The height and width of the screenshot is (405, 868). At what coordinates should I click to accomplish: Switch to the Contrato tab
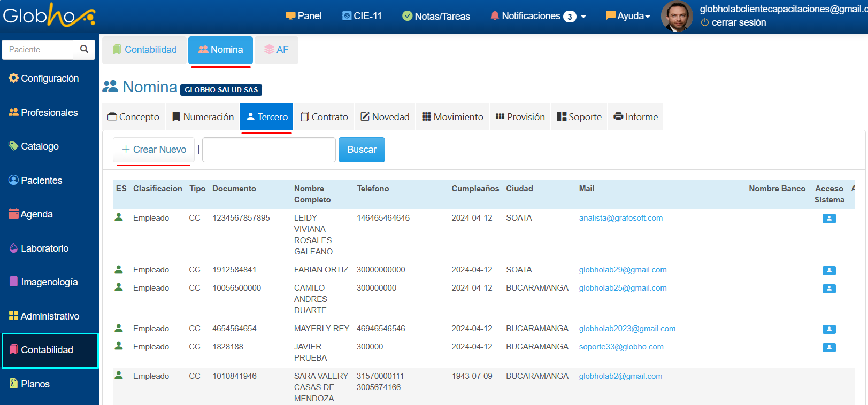[324, 117]
